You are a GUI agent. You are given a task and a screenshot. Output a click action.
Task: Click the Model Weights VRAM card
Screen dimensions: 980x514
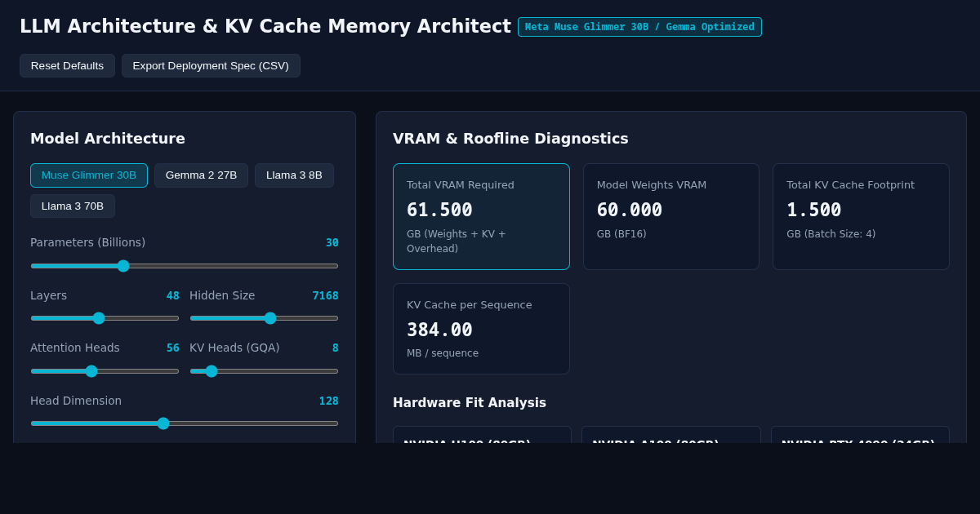[671, 216]
